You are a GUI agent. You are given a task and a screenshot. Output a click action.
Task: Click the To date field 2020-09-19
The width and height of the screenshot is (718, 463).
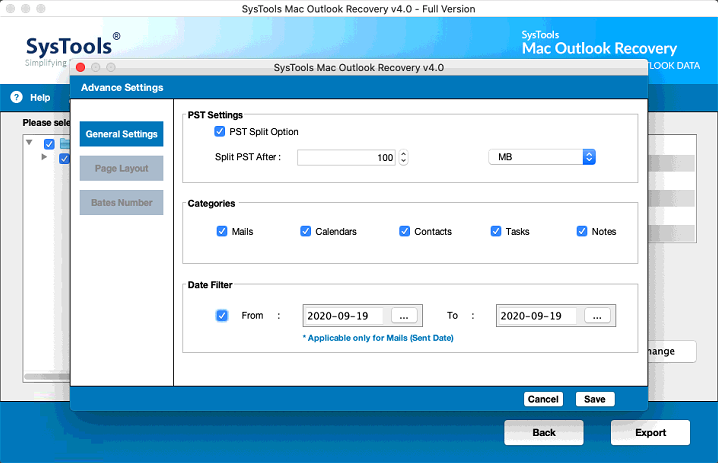[537, 316]
